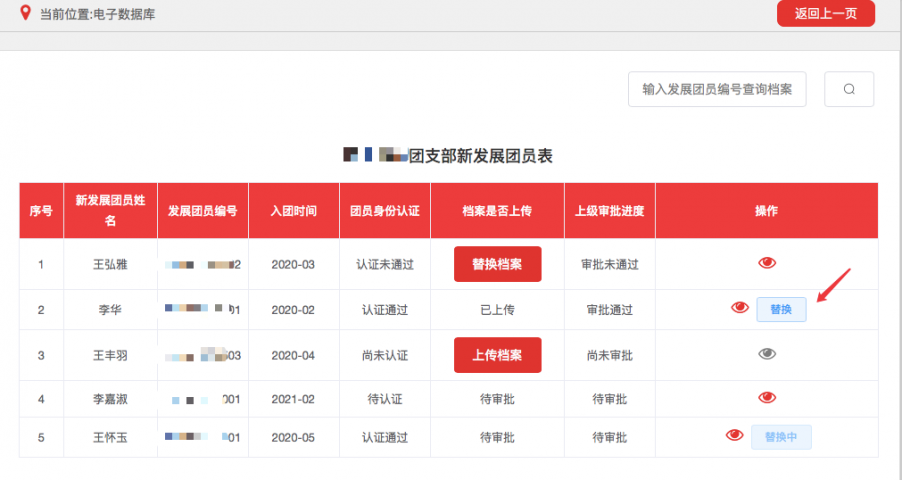Viewport: 902px width, 480px height.
Task: Click 审批未通过 status in first row
Action: pyautogui.click(x=609, y=265)
